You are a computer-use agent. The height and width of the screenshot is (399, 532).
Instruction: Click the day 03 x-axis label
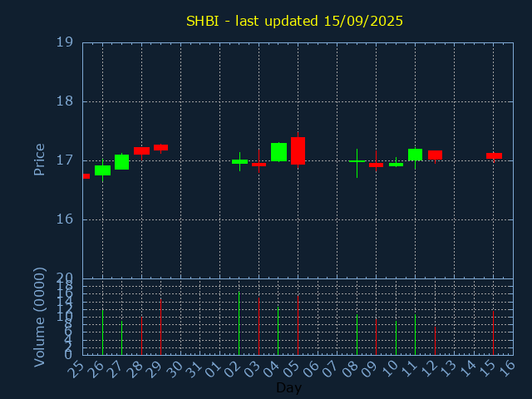point(251,369)
